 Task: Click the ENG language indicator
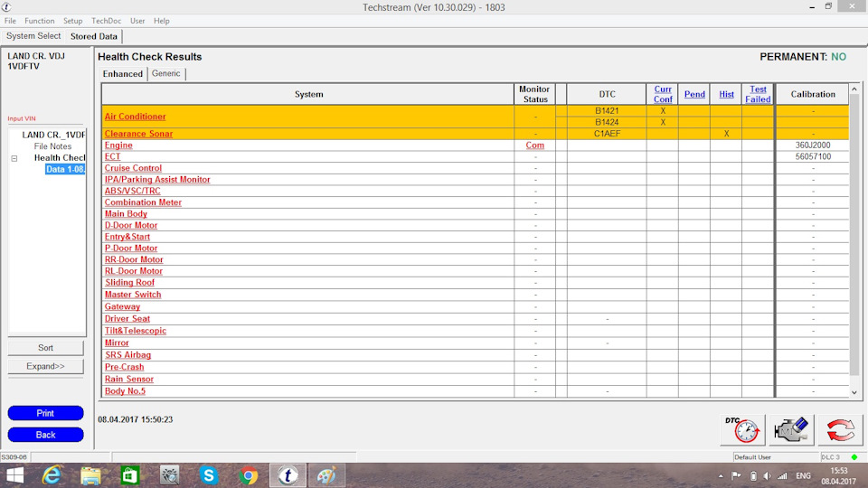pyautogui.click(x=803, y=476)
